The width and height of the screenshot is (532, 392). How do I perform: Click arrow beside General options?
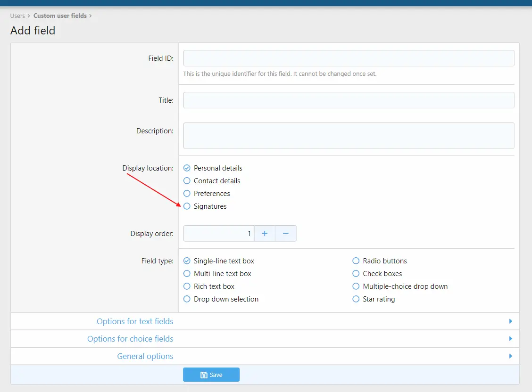pos(510,356)
